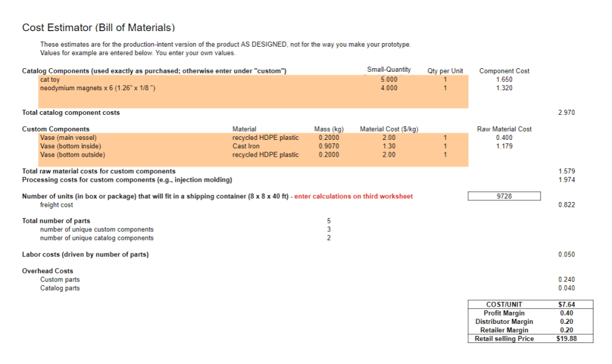Select the freight cost value 0.822
Screen dimensions: 612x364
(566, 205)
